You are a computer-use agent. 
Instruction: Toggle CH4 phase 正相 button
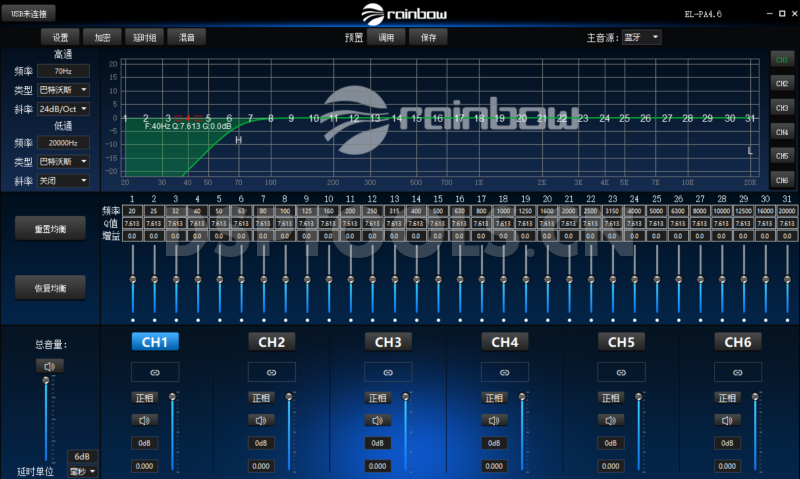[x=494, y=398]
